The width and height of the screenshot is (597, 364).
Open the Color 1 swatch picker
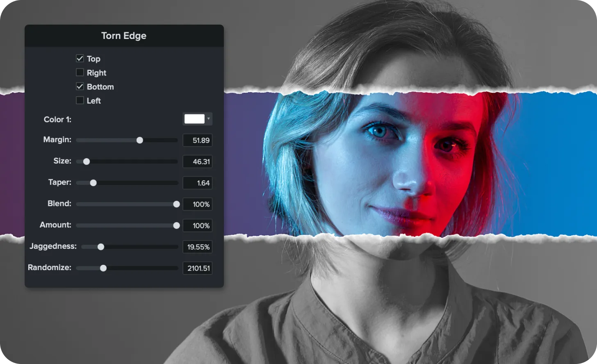click(x=194, y=119)
